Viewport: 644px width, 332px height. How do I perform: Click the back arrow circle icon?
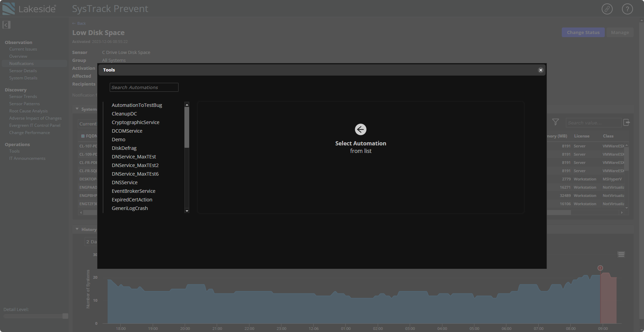point(361,130)
